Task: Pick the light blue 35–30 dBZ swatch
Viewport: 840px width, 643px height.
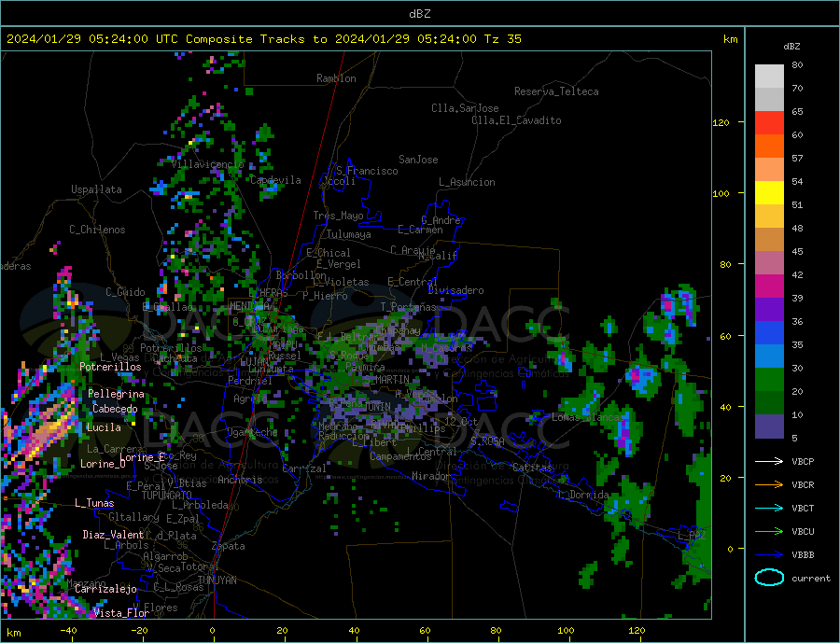Action: click(769, 356)
